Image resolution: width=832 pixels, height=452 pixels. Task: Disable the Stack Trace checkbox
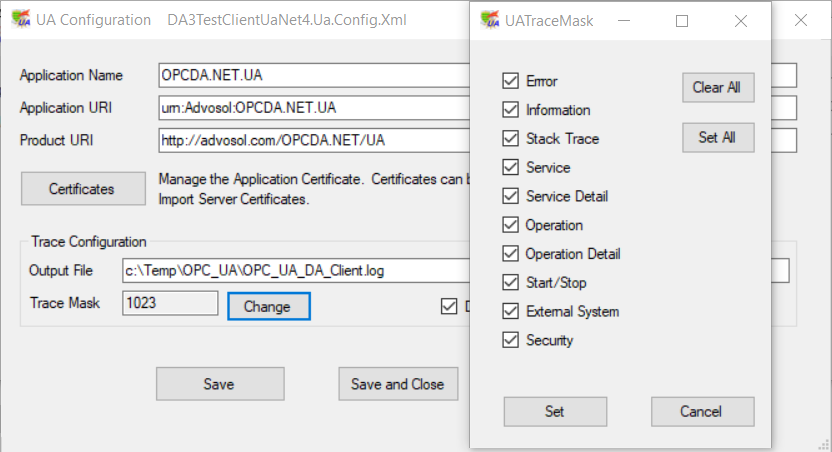click(x=511, y=139)
